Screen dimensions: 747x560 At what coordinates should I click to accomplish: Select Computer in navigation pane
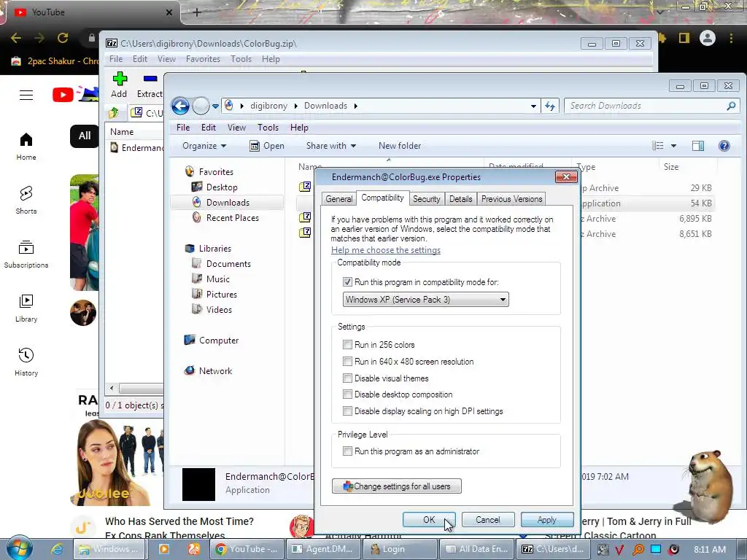point(219,341)
